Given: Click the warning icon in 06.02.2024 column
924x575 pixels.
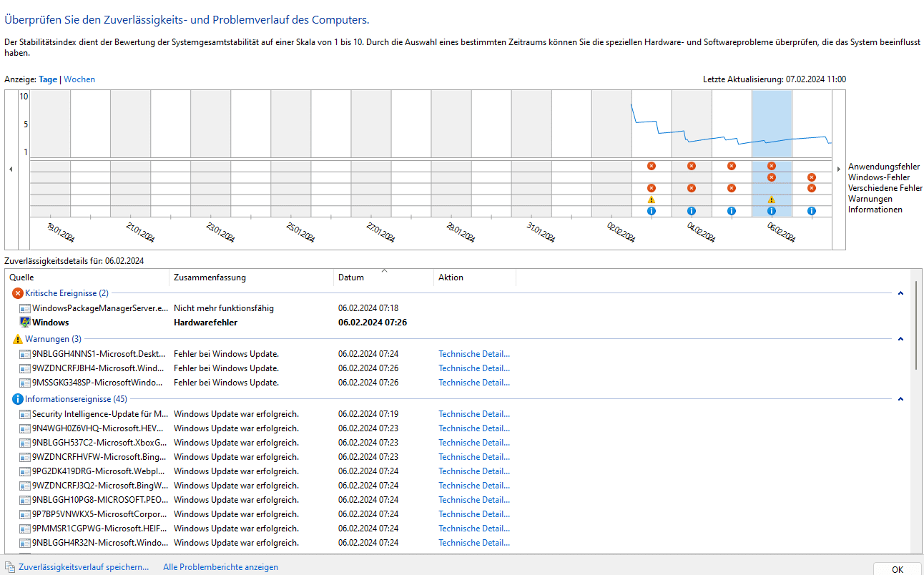Looking at the screenshot, I should (772, 200).
